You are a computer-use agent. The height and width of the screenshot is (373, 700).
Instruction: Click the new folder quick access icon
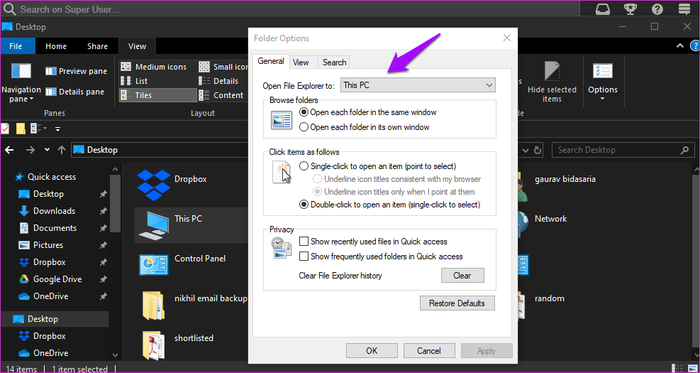coord(21,129)
